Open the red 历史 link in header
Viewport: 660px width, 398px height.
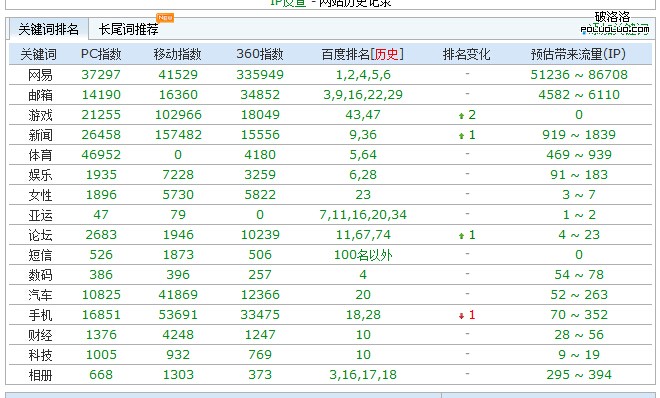pos(386,54)
